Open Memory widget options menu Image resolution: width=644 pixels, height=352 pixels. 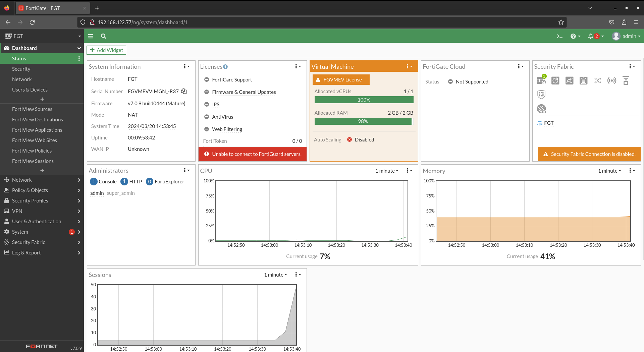click(x=632, y=171)
